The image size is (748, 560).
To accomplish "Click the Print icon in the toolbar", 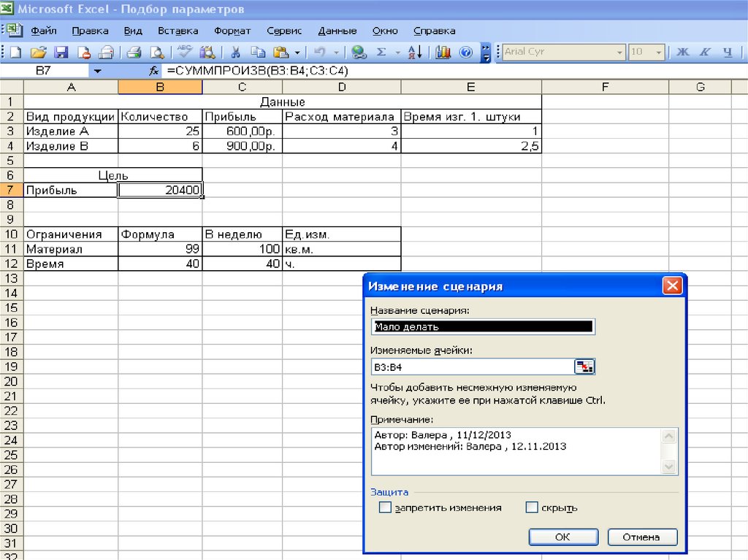I will pyautogui.click(x=134, y=52).
